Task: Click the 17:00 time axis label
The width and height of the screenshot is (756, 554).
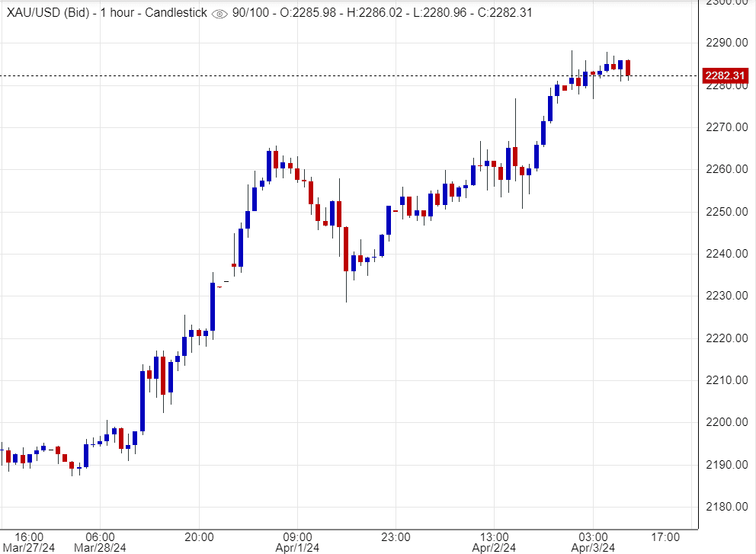Action: coord(666,536)
